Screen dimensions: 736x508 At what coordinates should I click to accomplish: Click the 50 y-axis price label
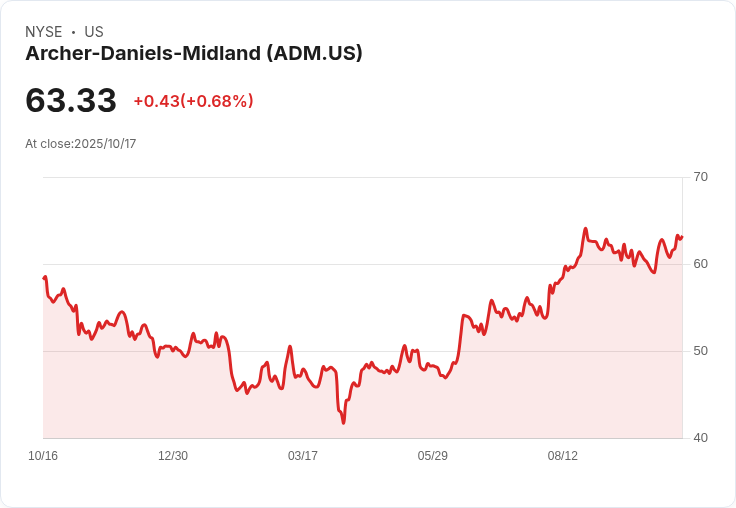click(x=700, y=351)
